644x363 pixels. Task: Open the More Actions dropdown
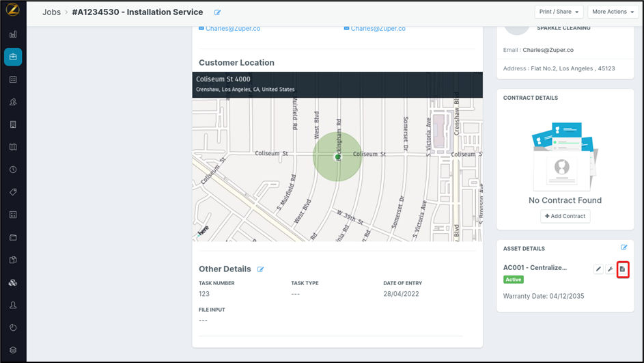(x=613, y=12)
